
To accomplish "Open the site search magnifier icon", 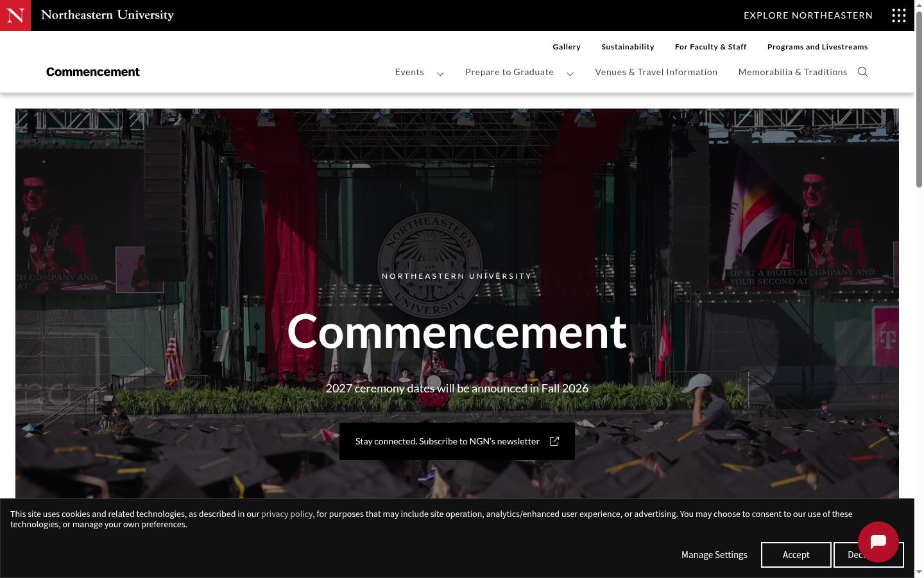I will point(863,72).
